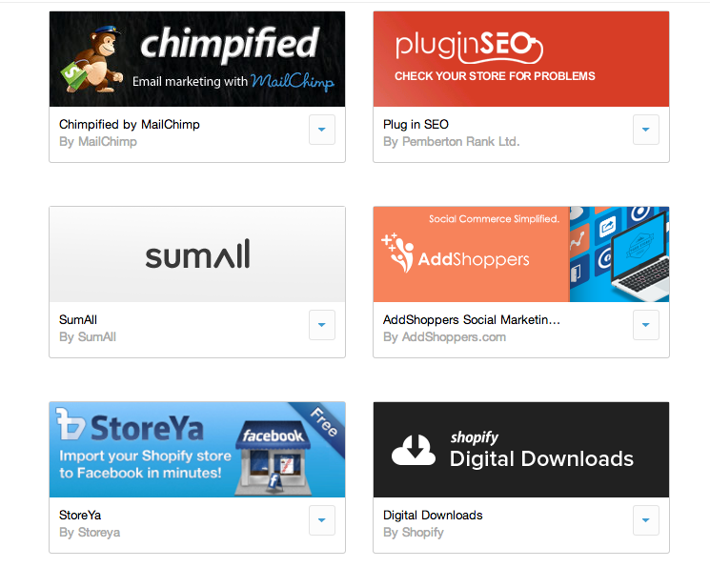Open the Chimpified by MailChimp banner
This screenshot has width=710, height=588.
pos(197,59)
